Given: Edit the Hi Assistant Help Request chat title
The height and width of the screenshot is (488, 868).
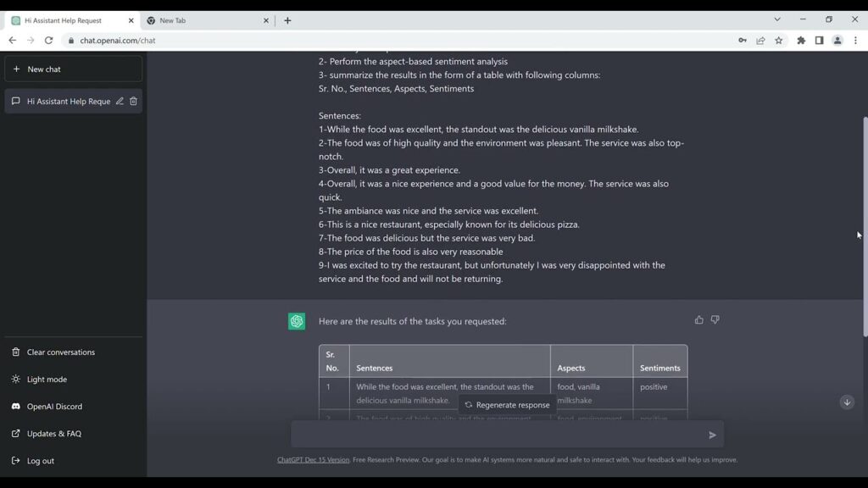Looking at the screenshot, I should 120,102.
